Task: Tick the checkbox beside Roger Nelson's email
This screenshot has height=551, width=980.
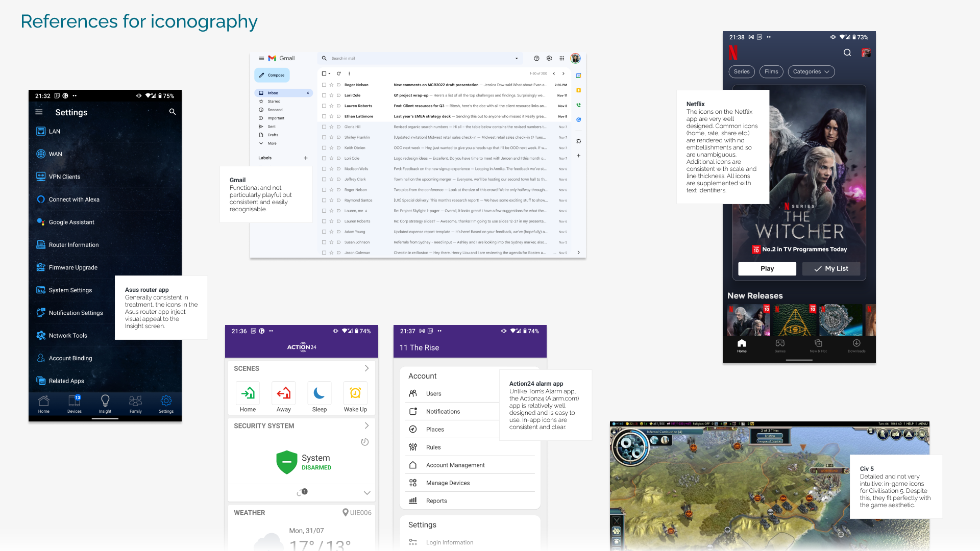Action: [324, 85]
